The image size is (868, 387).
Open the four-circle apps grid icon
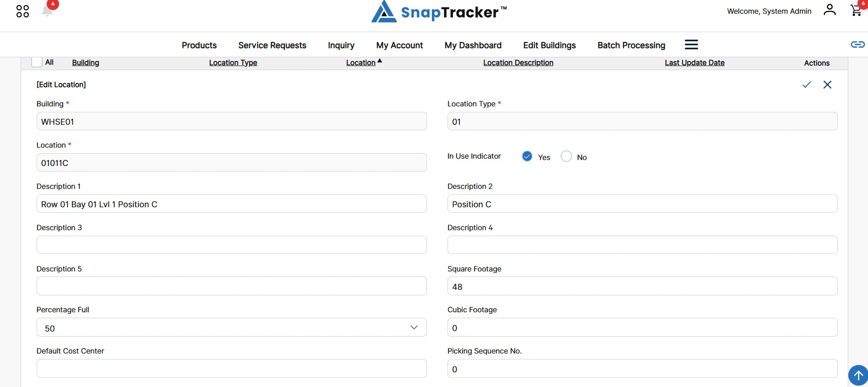(22, 11)
